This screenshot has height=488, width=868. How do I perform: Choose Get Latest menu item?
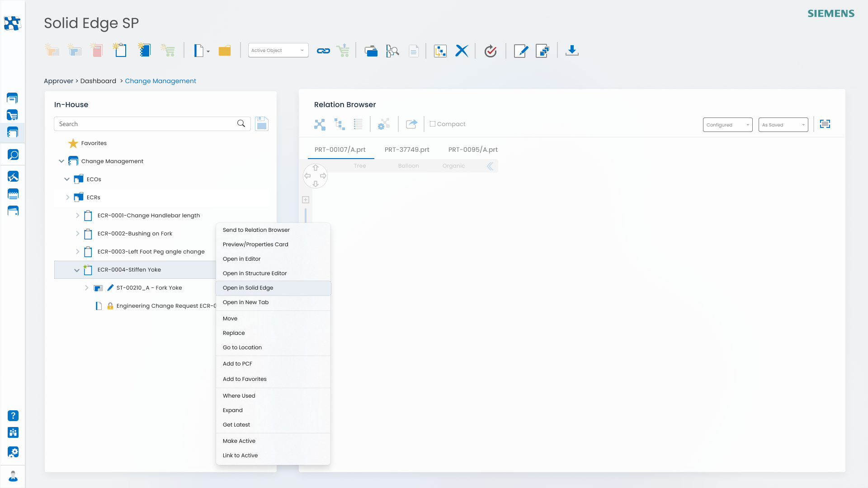pos(273,425)
